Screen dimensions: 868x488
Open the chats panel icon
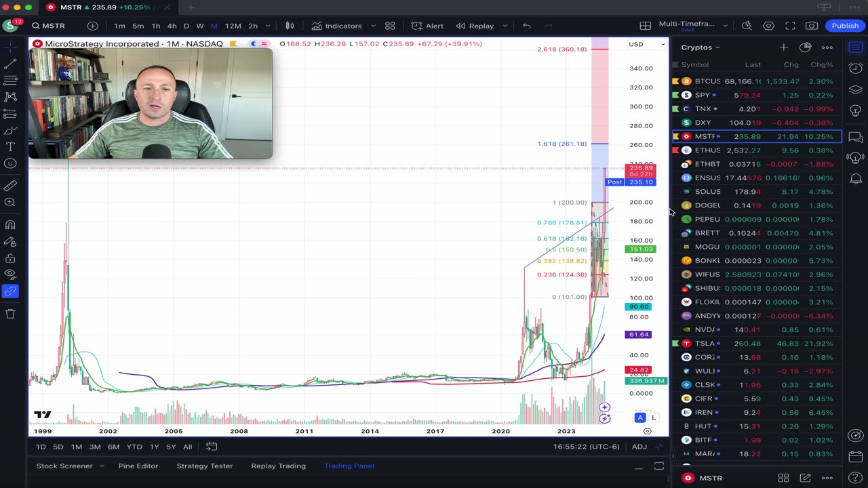click(x=856, y=137)
